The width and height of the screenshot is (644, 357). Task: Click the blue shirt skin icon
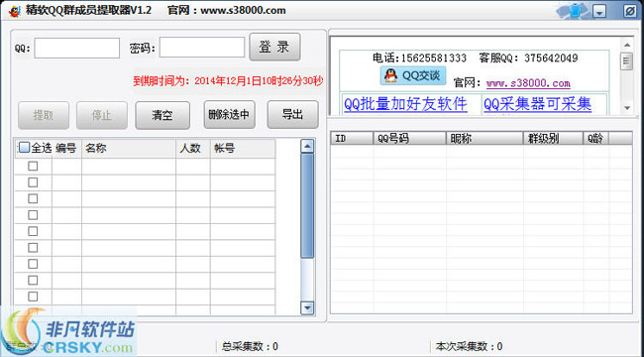[576, 11]
